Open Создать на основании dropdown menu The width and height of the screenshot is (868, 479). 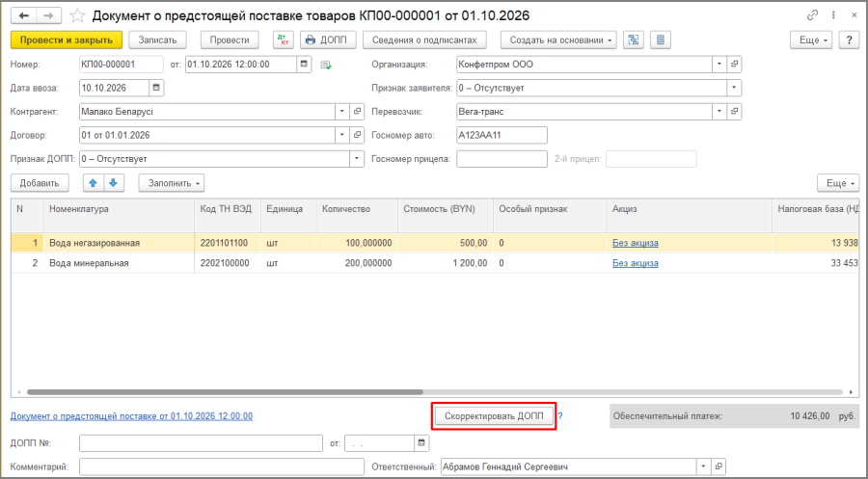coord(558,40)
